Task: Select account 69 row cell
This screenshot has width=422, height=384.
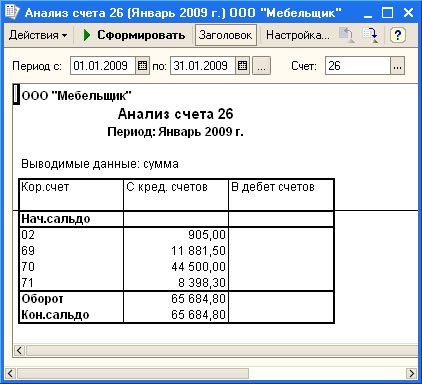Action: 71,251
